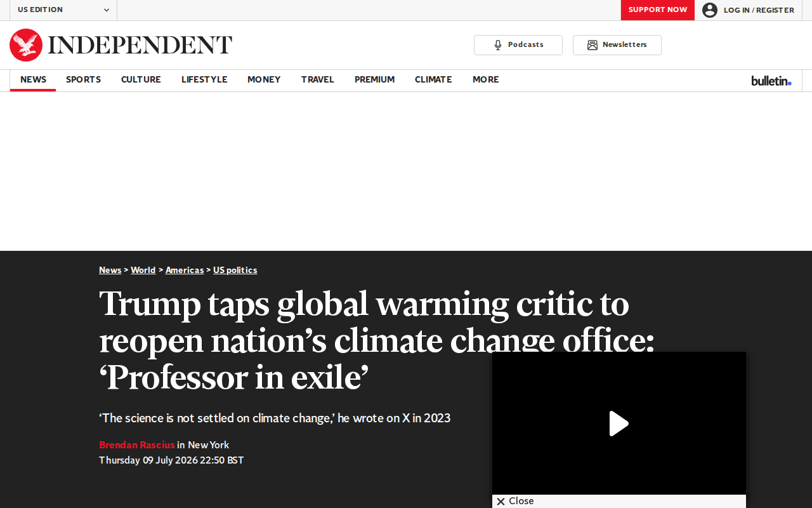Image resolution: width=812 pixels, height=508 pixels.
Task: Open the Podcasts microphone button
Action: [518, 45]
